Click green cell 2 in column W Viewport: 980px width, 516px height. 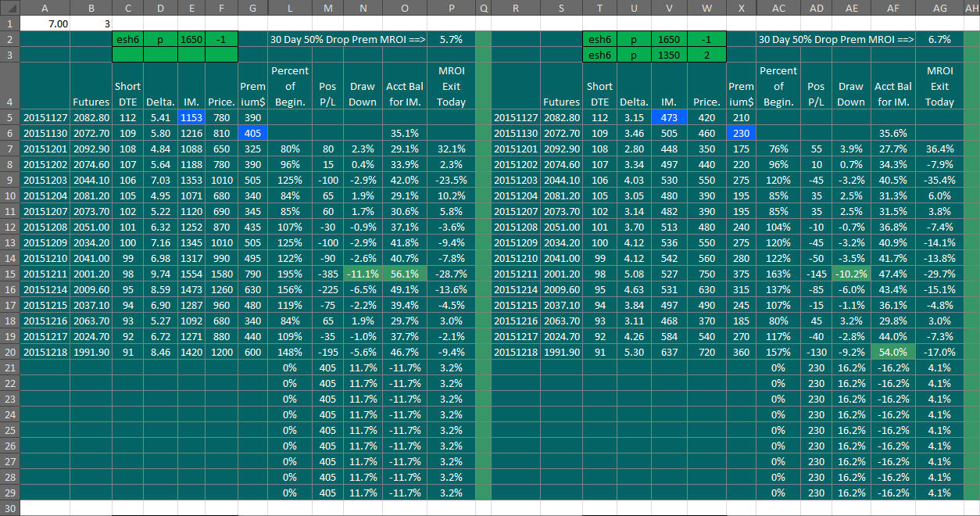pyautogui.click(x=706, y=55)
